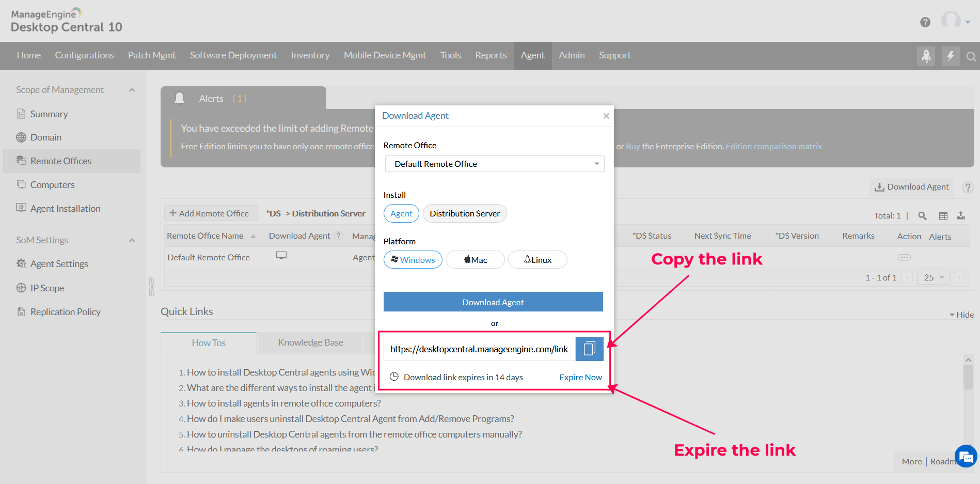The width and height of the screenshot is (980, 484).
Task: Select Distribution Server install type
Action: coord(465,213)
